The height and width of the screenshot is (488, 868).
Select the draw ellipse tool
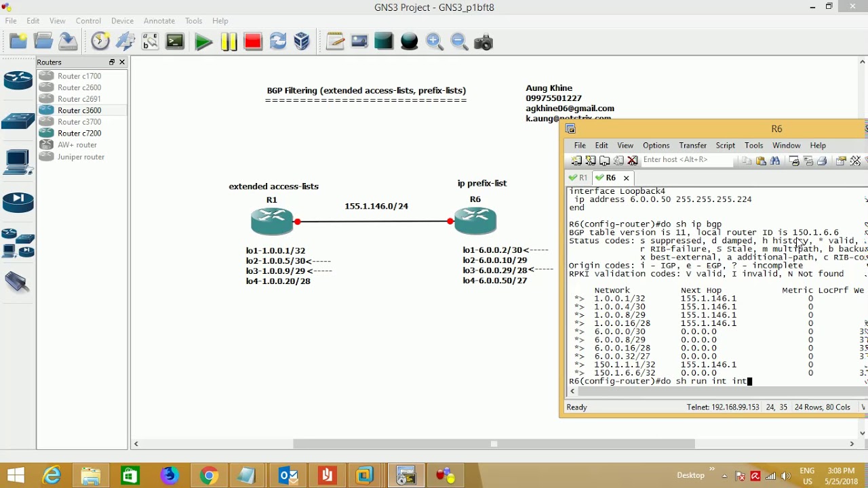(409, 42)
